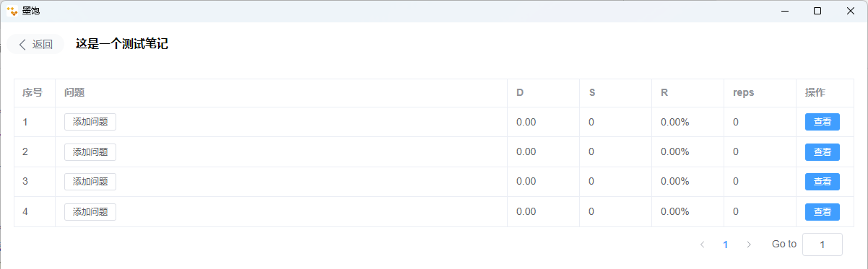Go to previous page with left arrow
This screenshot has height=269, width=868.
tap(702, 244)
